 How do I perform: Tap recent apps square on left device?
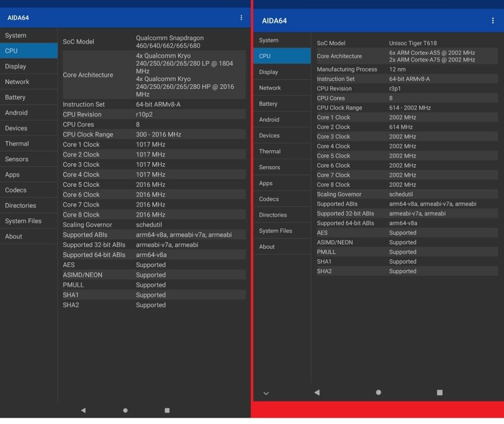point(167,410)
